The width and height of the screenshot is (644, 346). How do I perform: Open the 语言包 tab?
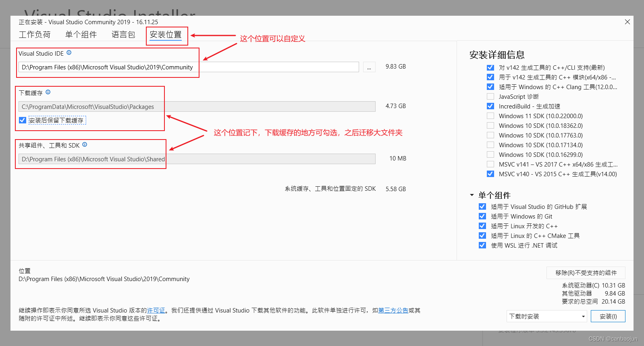(x=123, y=35)
